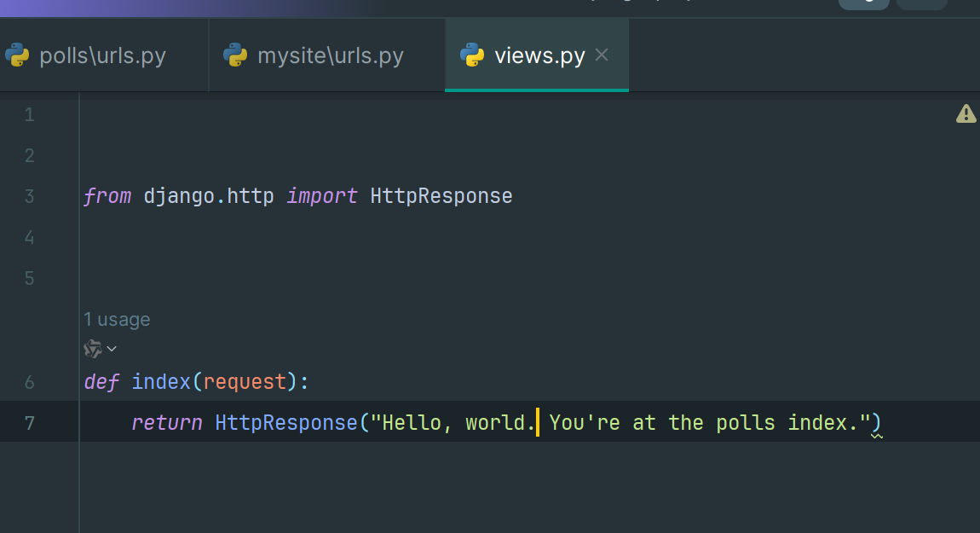Switch to the mysite\urls.py tab

pyautogui.click(x=330, y=56)
